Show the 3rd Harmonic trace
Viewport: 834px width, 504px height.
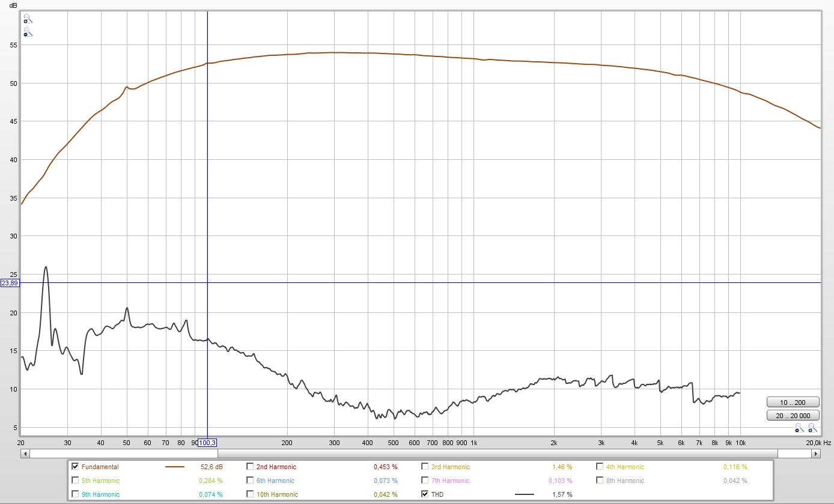[x=425, y=467]
